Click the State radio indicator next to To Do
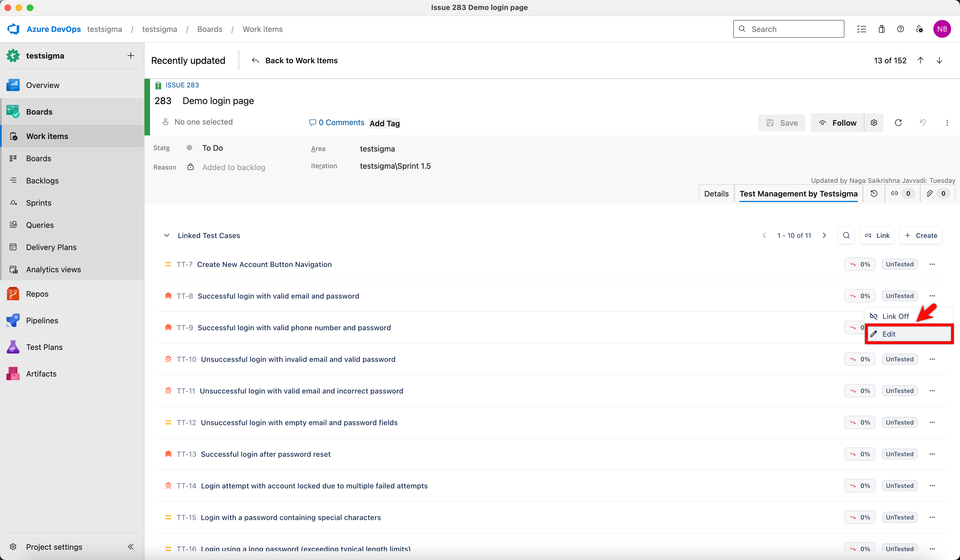This screenshot has width=960, height=560. pyautogui.click(x=189, y=148)
